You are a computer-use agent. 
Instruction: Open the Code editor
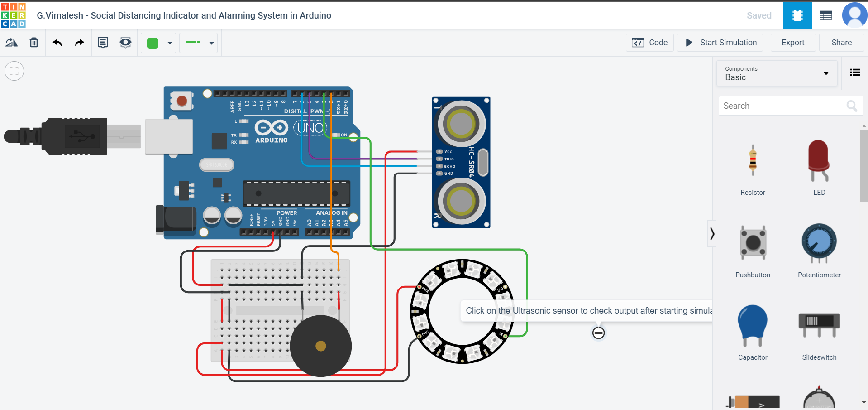[649, 43]
